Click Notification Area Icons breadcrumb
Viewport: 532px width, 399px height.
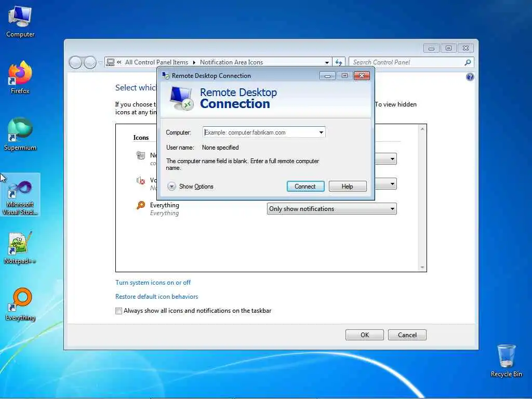pyautogui.click(x=231, y=62)
